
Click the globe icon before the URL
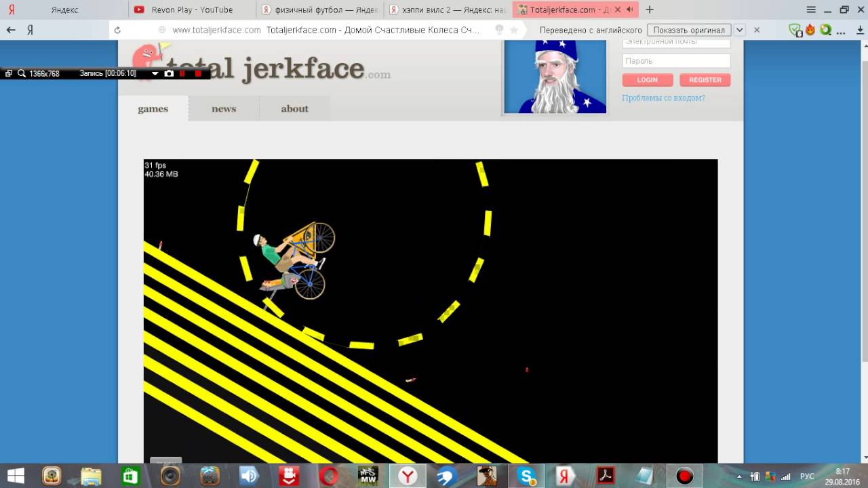click(x=161, y=30)
